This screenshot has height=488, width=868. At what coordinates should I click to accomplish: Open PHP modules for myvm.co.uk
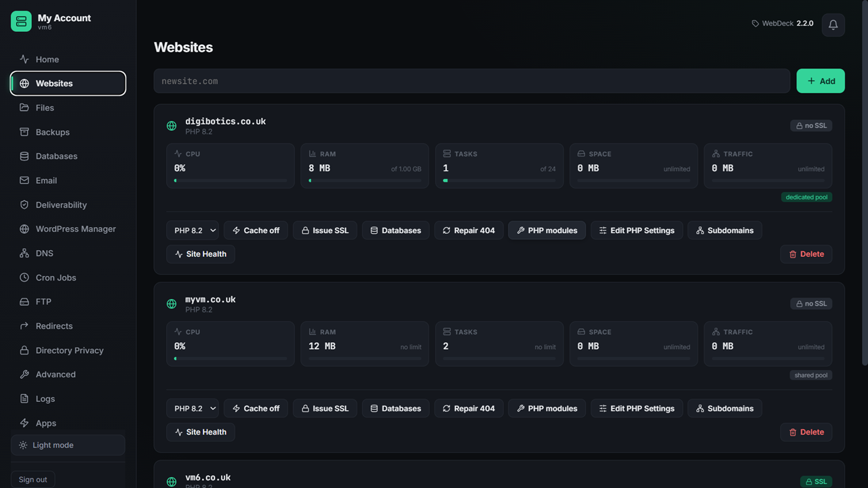point(547,409)
